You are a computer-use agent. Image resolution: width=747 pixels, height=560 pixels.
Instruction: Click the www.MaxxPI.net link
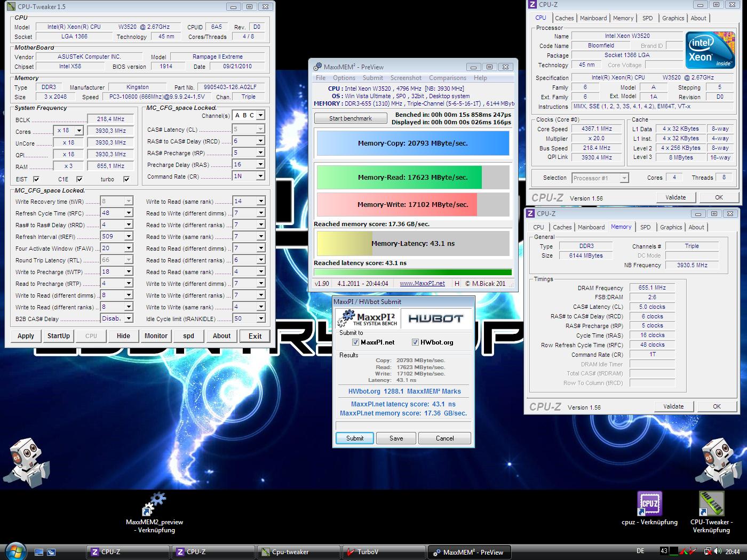422,283
